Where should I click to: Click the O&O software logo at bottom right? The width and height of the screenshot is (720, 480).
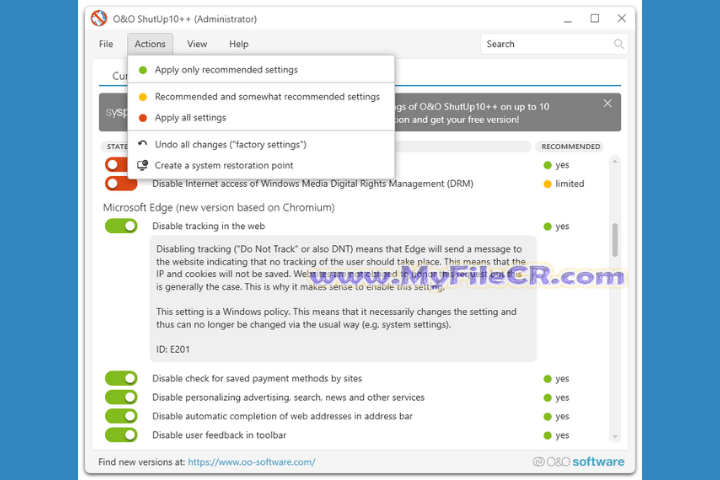click(x=578, y=462)
